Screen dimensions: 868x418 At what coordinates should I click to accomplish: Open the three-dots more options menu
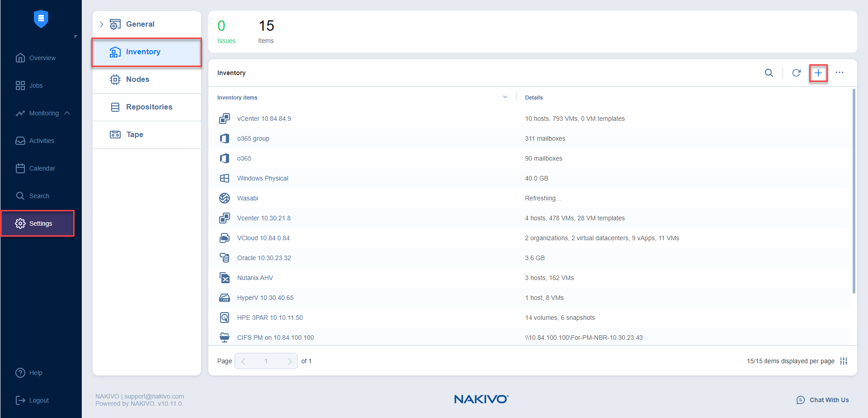coord(839,73)
